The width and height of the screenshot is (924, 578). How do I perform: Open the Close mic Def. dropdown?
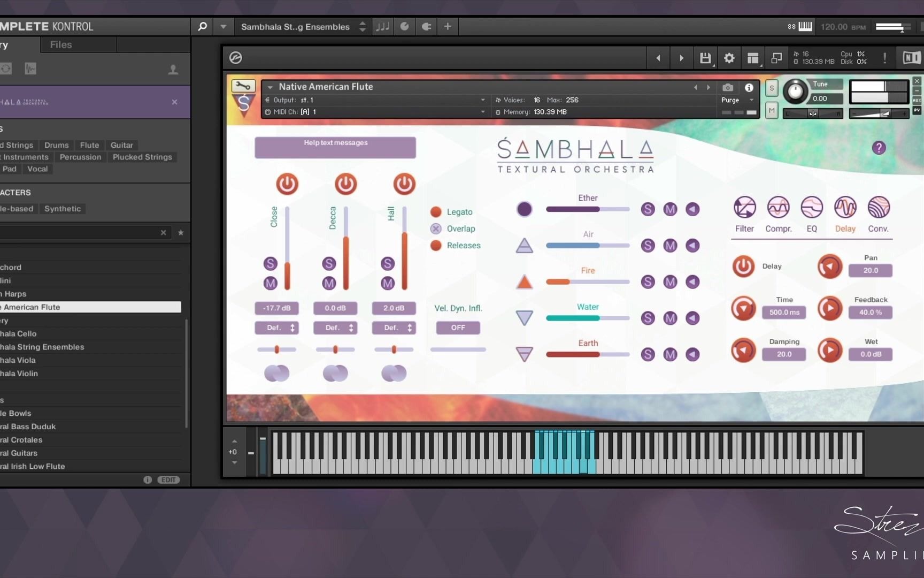[276, 328]
